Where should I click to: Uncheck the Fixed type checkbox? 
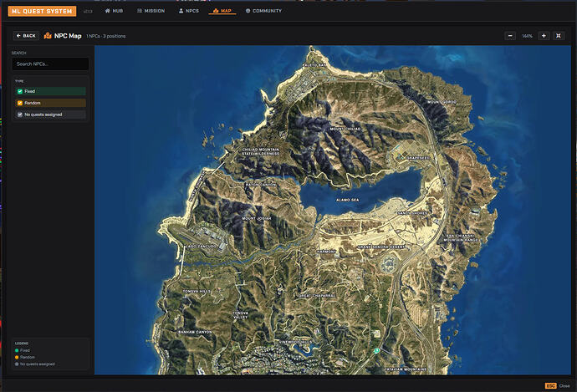click(20, 91)
